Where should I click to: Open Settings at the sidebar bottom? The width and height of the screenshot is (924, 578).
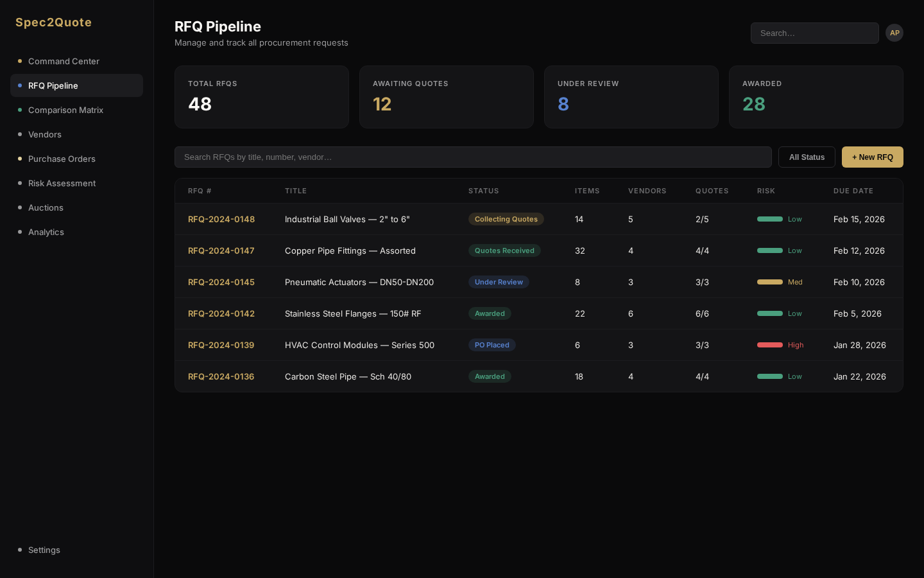pos(44,550)
